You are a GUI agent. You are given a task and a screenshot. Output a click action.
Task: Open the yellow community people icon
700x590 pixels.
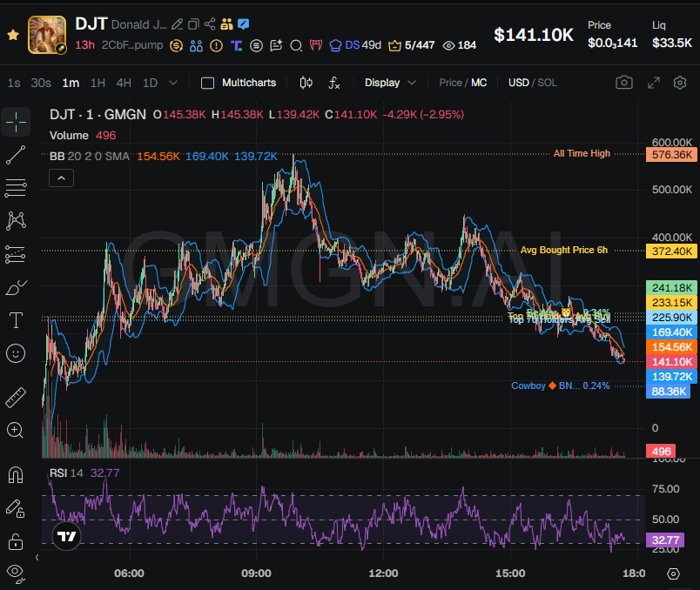[x=226, y=24]
